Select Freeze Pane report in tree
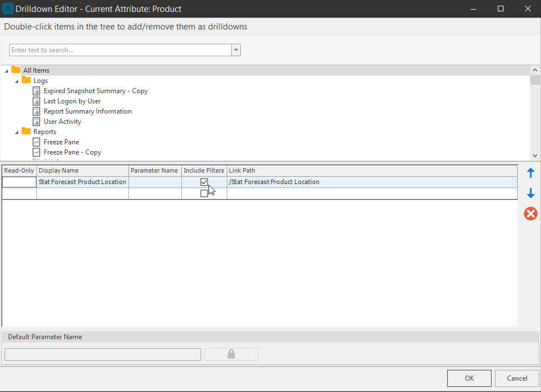 (x=61, y=142)
